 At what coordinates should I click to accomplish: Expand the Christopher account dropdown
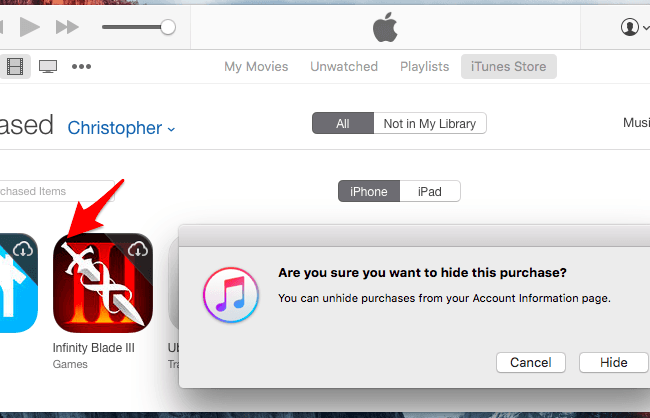[x=121, y=128]
